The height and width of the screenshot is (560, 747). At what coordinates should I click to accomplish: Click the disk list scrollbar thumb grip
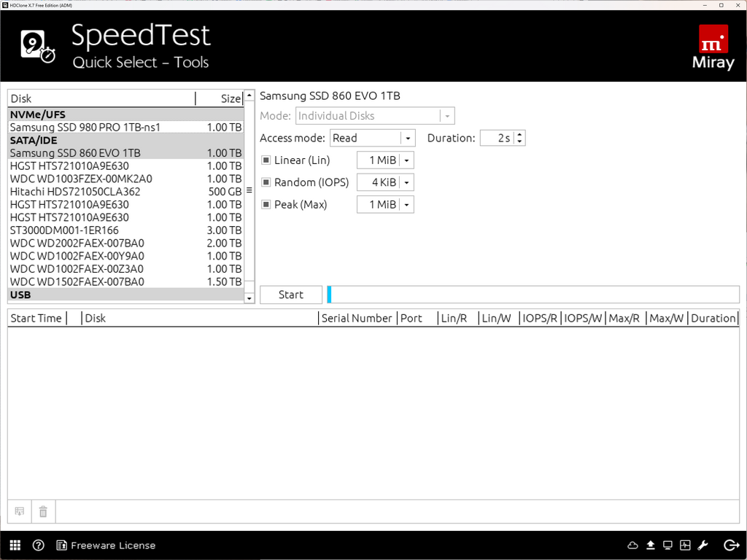coord(249,190)
